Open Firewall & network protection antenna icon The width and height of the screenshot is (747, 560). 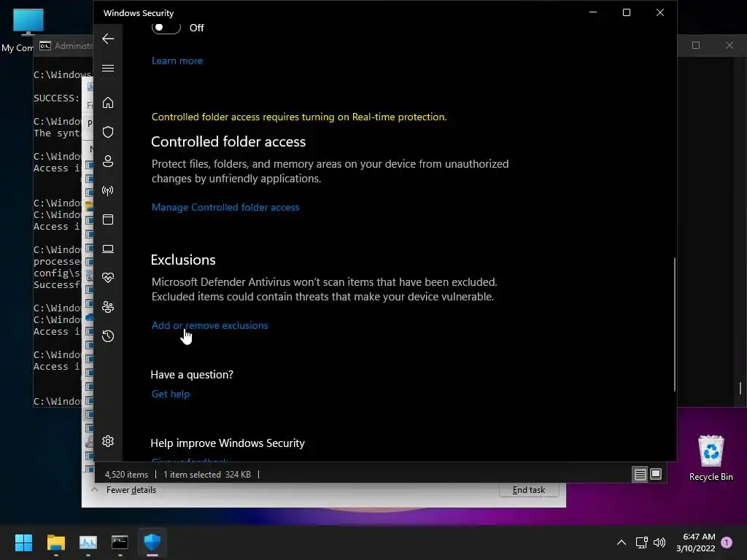click(x=108, y=190)
